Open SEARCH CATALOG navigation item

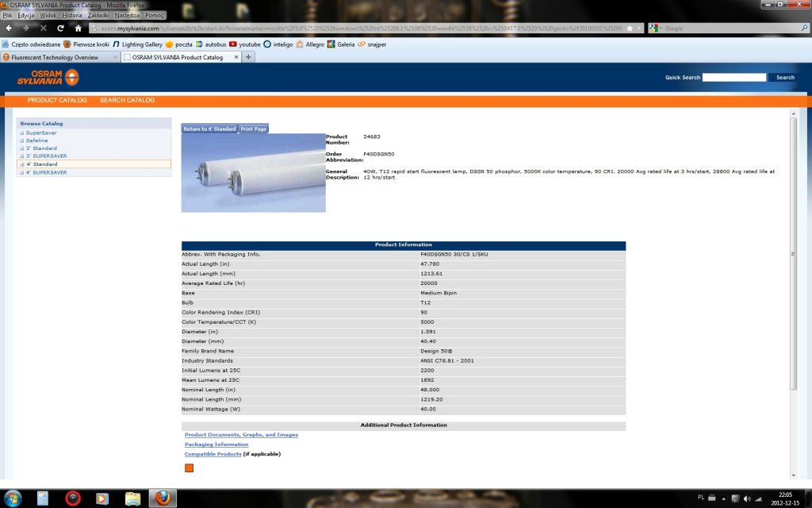(x=128, y=100)
